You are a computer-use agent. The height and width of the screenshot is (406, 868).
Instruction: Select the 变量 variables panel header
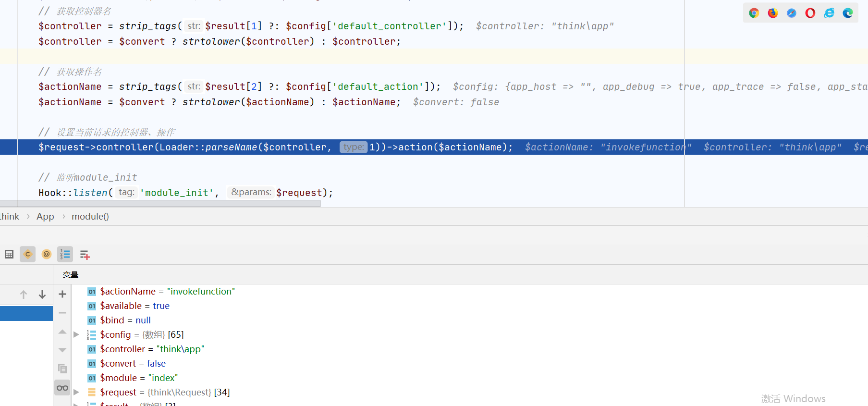tap(71, 274)
